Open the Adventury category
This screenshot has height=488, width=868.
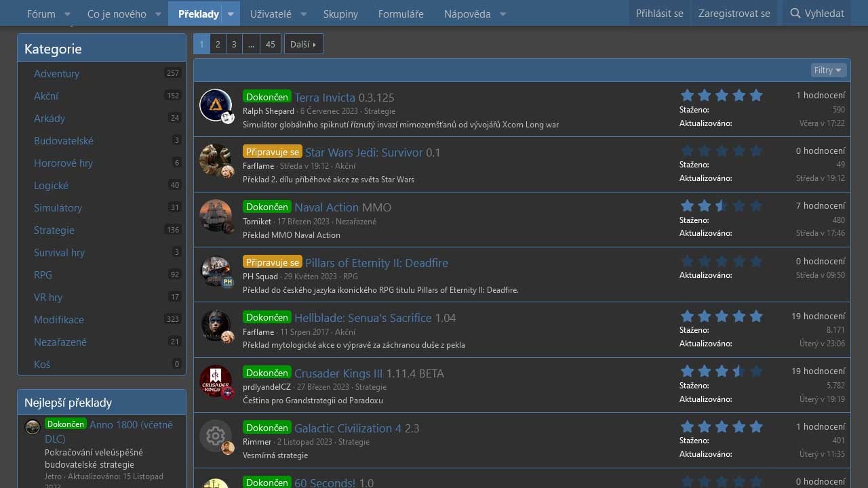[x=56, y=73]
